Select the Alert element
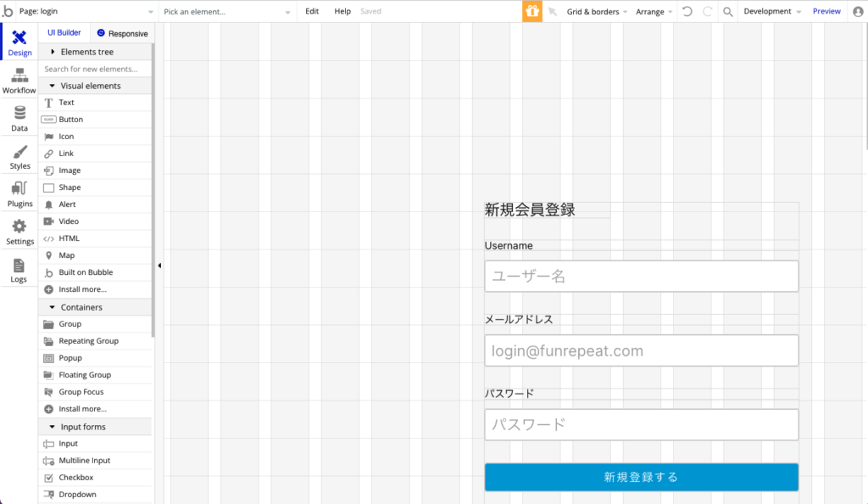Viewport: 868px width, 504px height. point(95,204)
